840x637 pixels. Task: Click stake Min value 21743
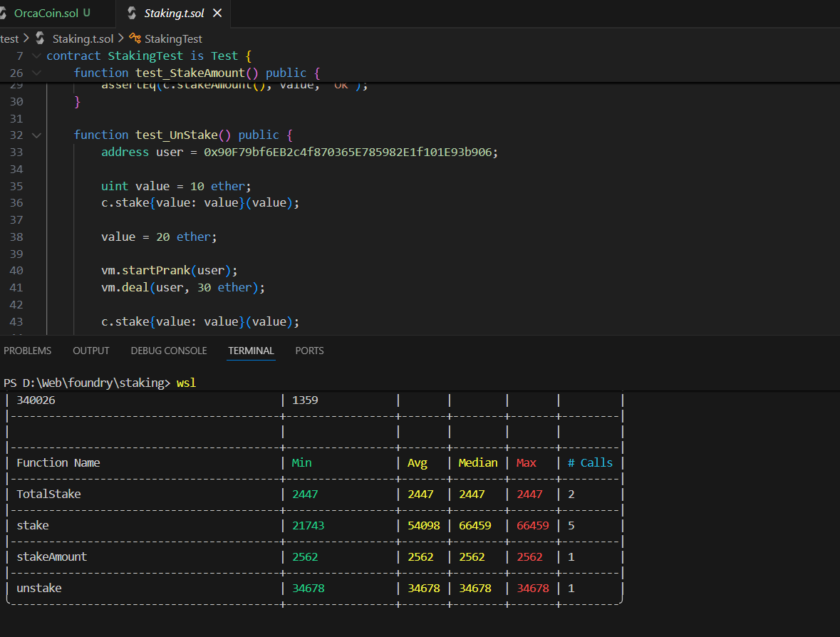(308, 526)
